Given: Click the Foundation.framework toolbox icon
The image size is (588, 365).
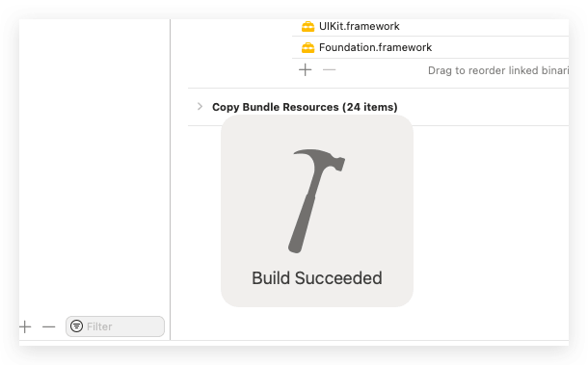Looking at the screenshot, I should coord(307,47).
